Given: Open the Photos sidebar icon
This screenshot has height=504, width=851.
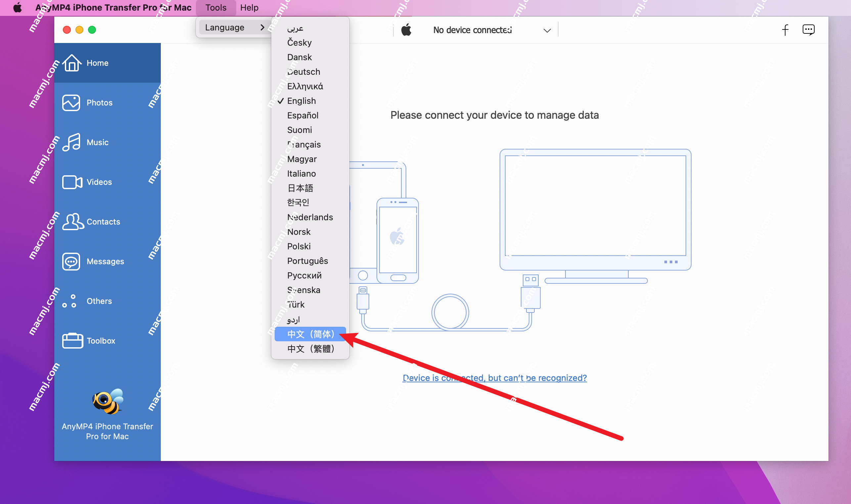Looking at the screenshot, I should pos(71,103).
